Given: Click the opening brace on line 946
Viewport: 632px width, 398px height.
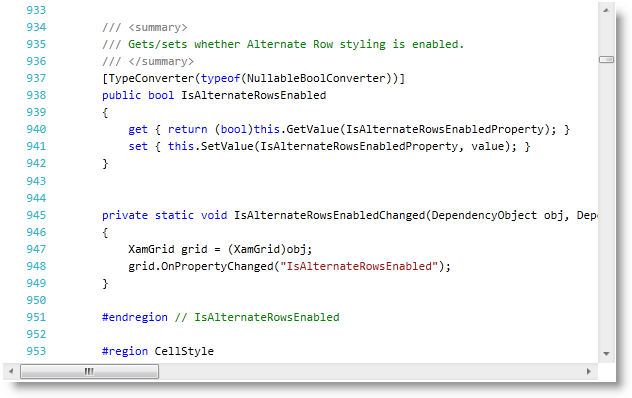Looking at the screenshot, I should pyautogui.click(x=105, y=233).
